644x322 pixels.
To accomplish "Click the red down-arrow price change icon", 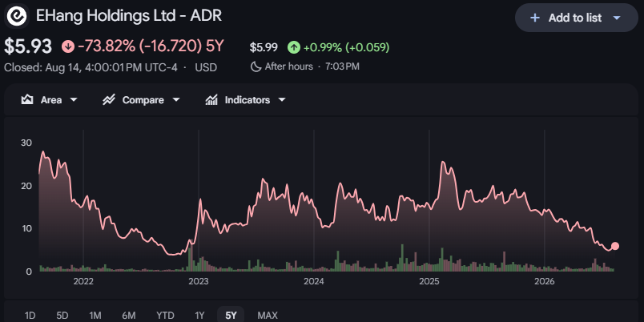I will tap(68, 46).
